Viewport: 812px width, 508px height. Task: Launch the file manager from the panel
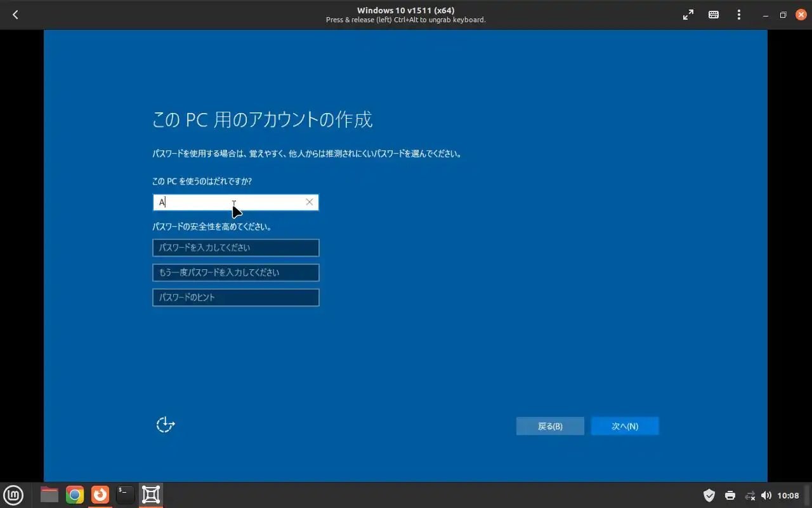pyautogui.click(x=49, y=495)
